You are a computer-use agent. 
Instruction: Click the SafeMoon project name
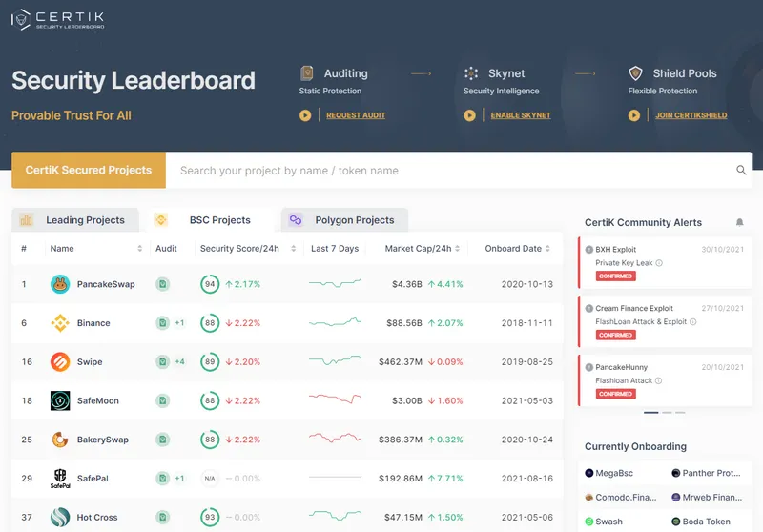pos(98,401)
